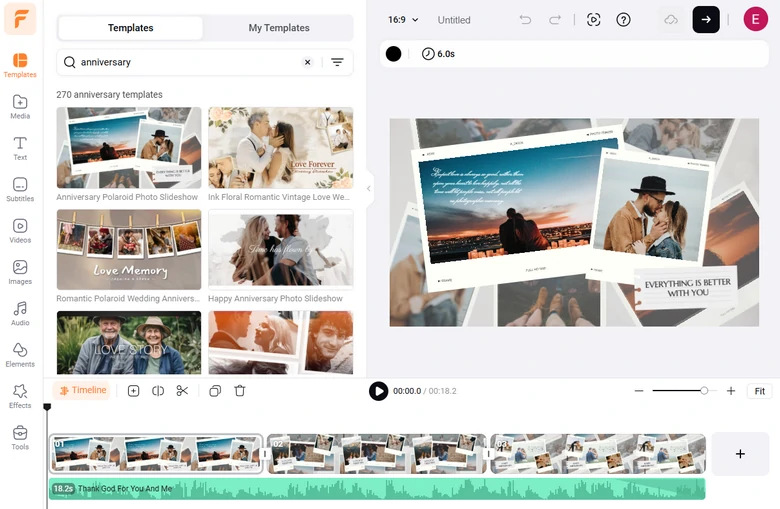Zoom in the timeline with plus

(731, 391)
